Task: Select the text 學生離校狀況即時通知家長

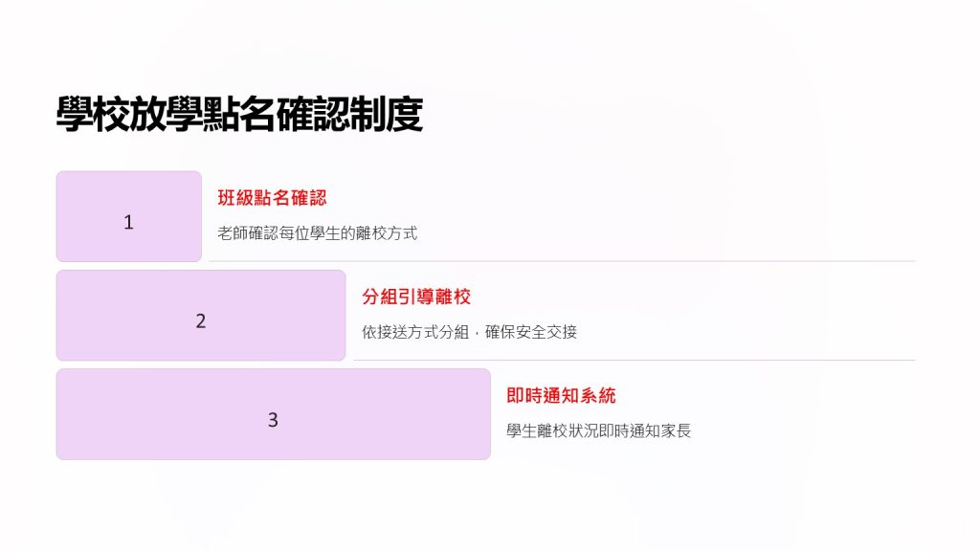Action: click(x=599, y=430)
